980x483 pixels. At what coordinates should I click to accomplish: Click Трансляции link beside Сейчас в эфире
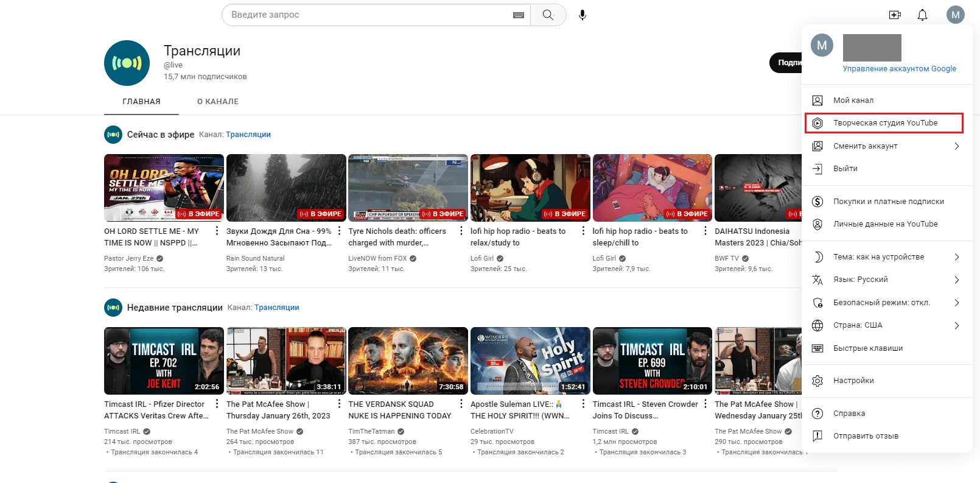248,135
